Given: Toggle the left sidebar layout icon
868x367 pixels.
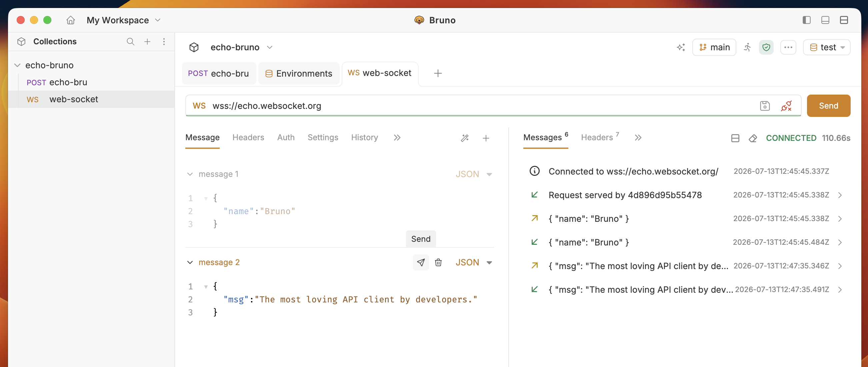Looking at the screenshot, I should 806,20.
